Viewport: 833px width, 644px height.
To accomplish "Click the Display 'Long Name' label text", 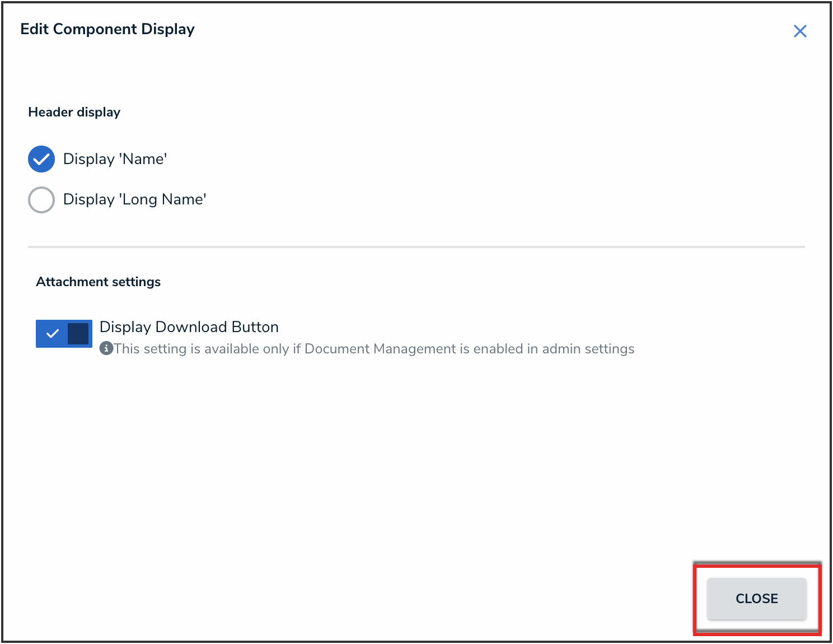I will [x=134, y=199].
